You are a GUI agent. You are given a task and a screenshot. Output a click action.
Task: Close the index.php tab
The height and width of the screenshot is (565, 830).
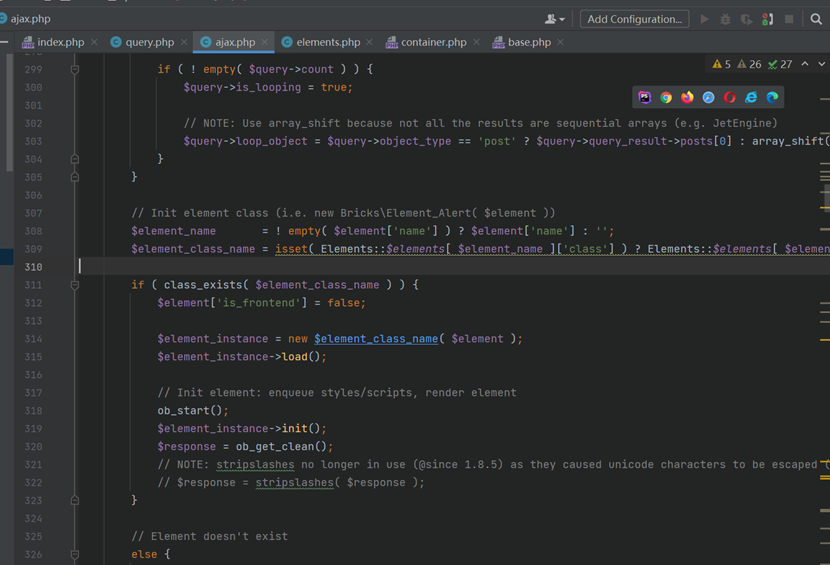[94, 42]
